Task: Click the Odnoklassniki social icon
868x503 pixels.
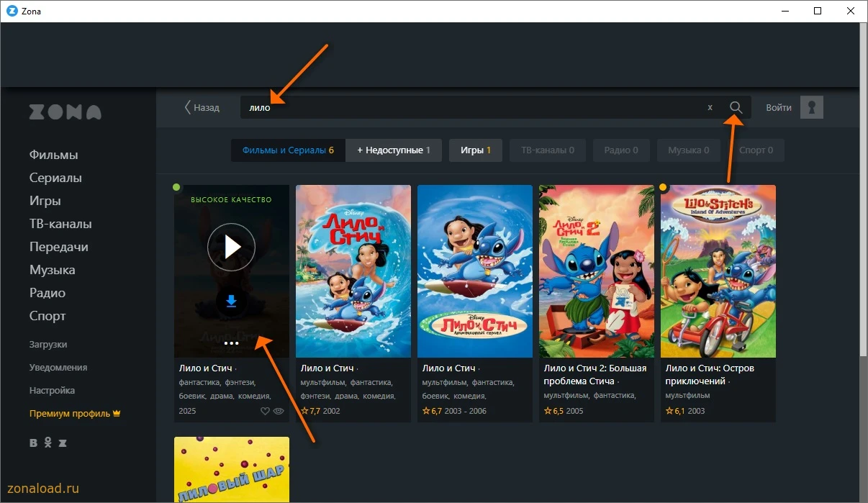Action: pyautogui.click(x=48, y=443)
